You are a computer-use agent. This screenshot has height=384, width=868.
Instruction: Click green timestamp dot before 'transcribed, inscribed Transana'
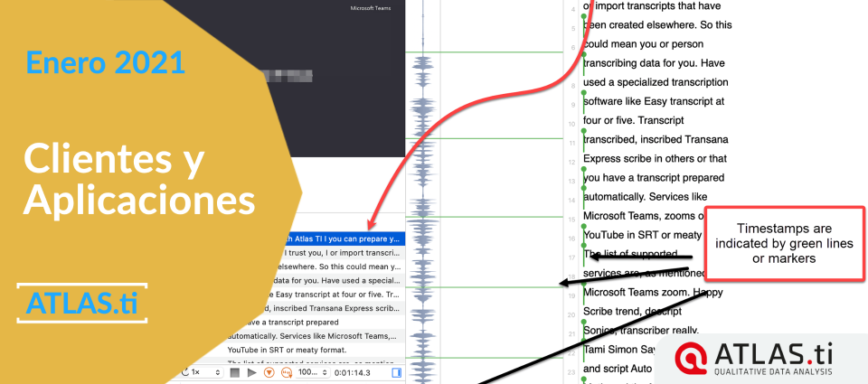tap(583, 131)
